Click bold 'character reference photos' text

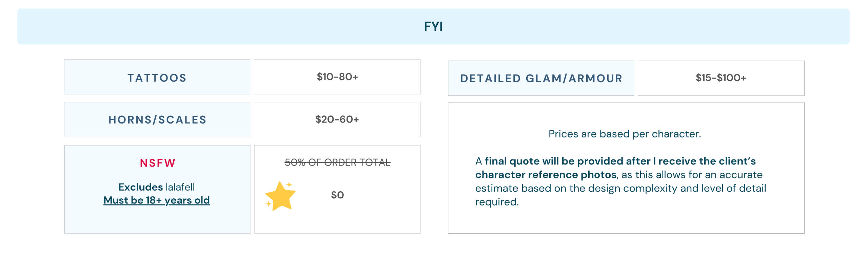tap(546, 175)
